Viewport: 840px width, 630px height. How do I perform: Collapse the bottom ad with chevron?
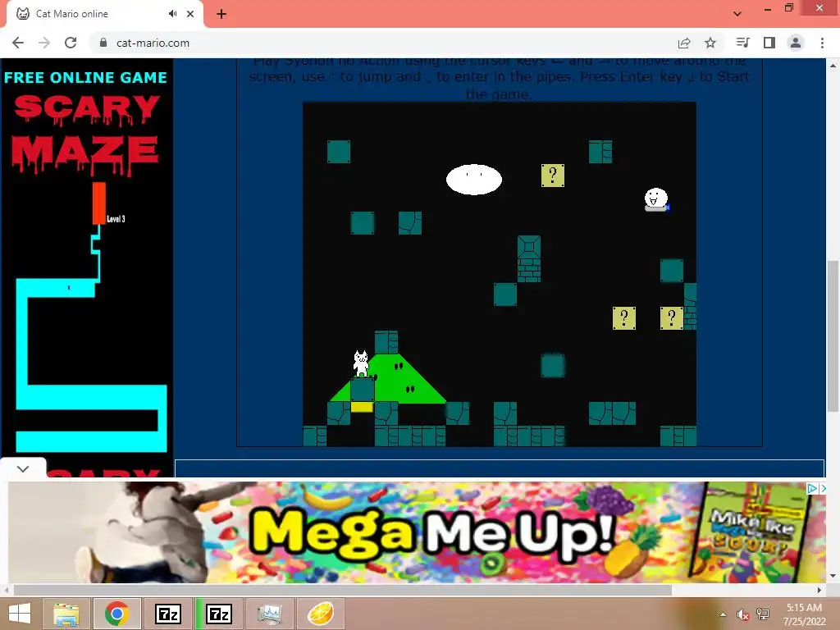(23, 468)
